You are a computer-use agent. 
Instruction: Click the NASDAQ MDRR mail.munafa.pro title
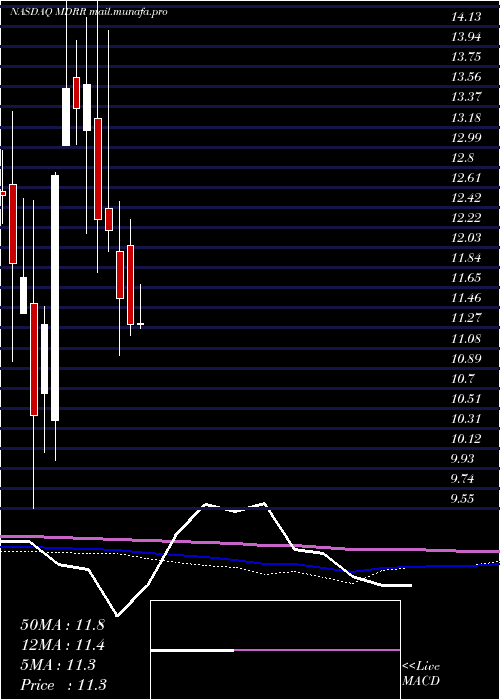click(88, 12)
